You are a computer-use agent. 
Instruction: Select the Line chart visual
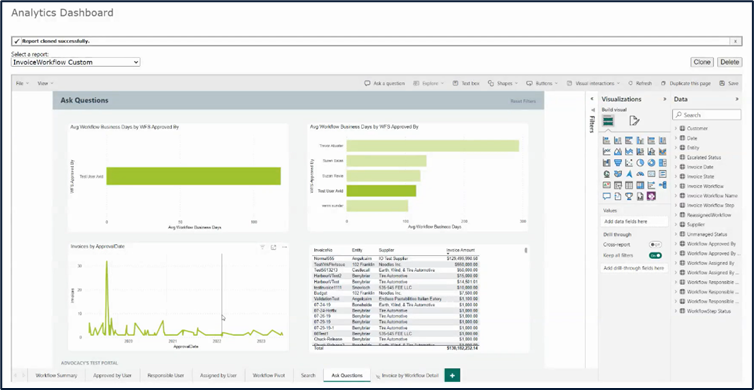click(x=607, y=151)
